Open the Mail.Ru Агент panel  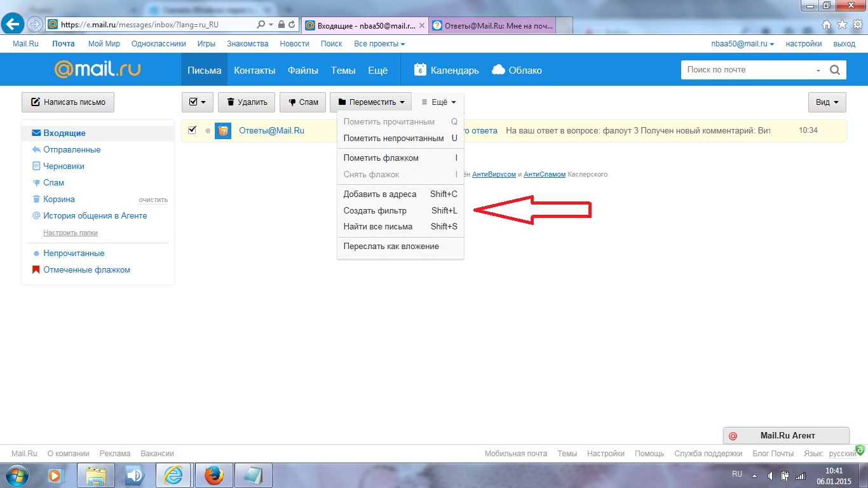coord(787,436)
